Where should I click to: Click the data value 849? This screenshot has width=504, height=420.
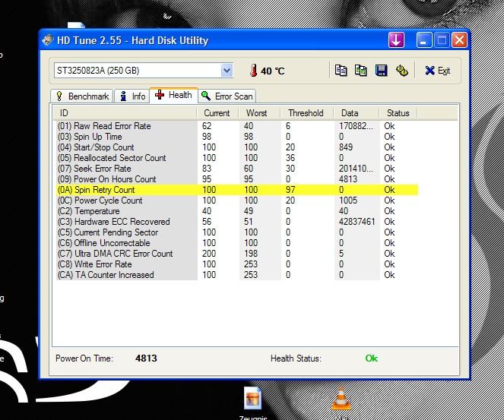coord(346,147)
